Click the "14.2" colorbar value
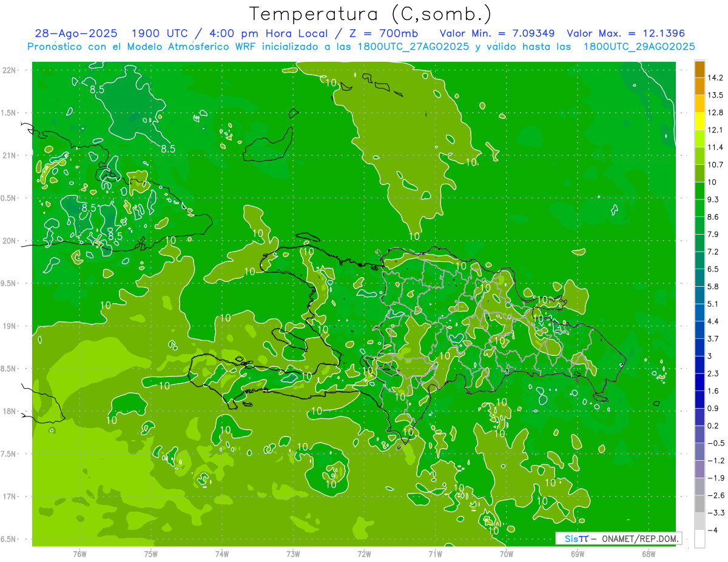This screenshot has height=562, width=728. (x=716, y=78)
